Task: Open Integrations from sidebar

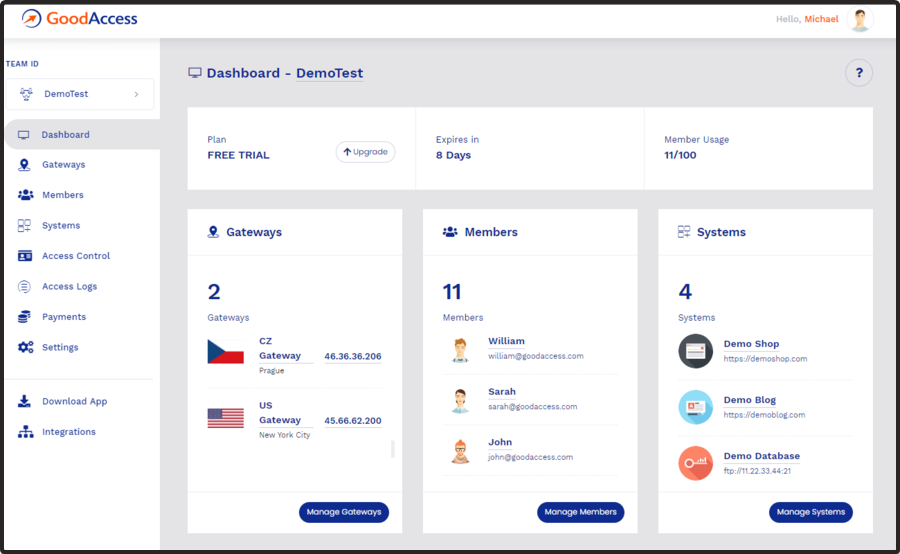Action: [x=68, y=432]
